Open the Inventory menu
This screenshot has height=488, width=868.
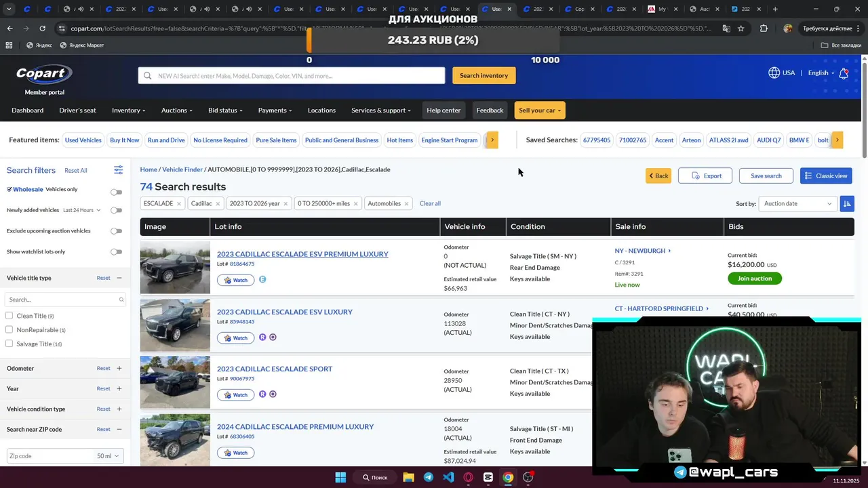pyautogui.click(x=129, y=110)
